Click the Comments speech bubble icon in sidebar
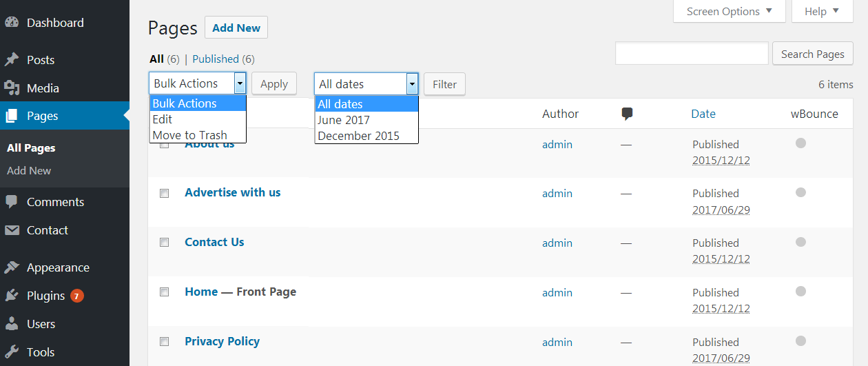The height and width of the screenshot is (366, 868). (x=12, y=202)
